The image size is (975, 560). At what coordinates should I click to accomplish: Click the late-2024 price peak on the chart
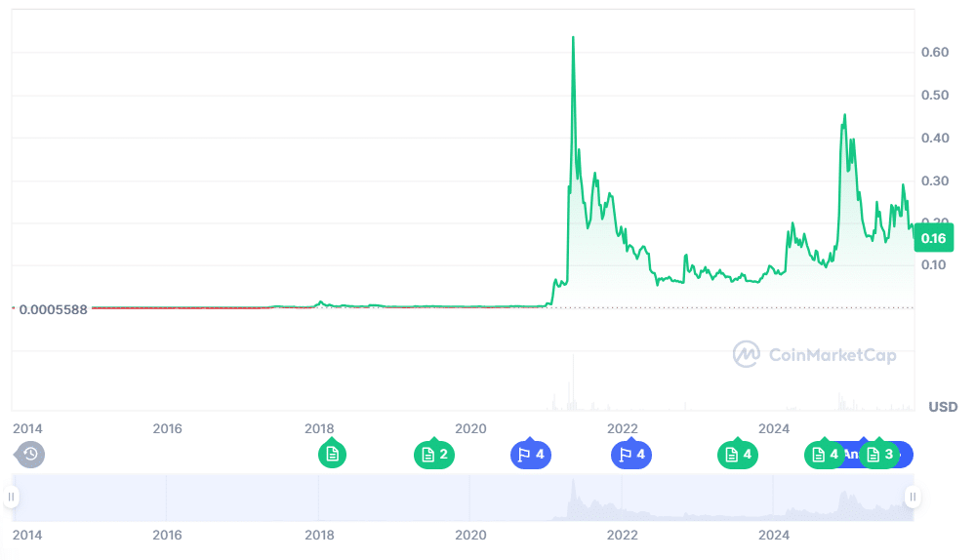pos(844,115)
